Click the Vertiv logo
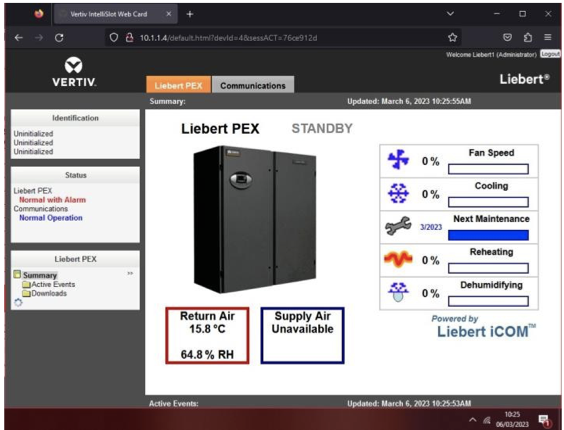The image size is (564, 430). (74, 72)
